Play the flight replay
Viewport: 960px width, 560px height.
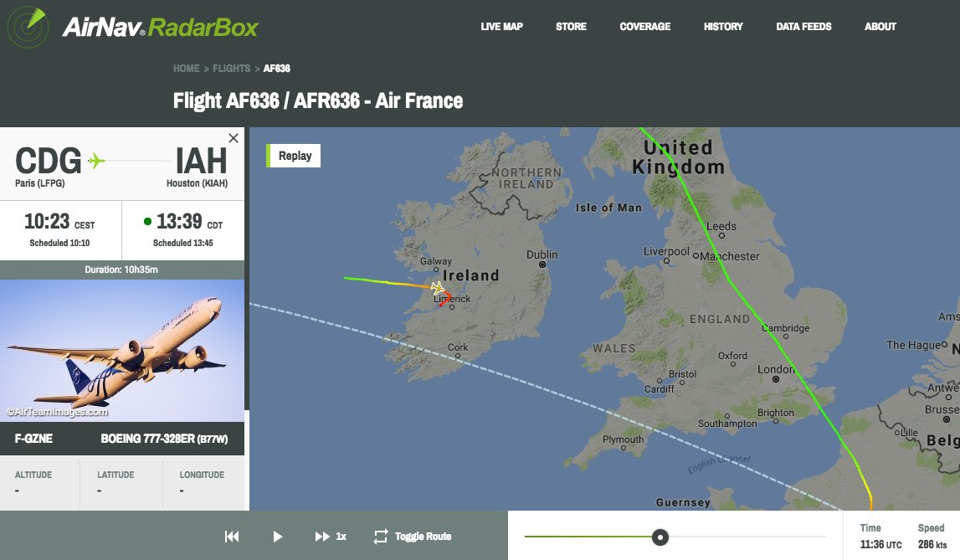coord(277,537)
